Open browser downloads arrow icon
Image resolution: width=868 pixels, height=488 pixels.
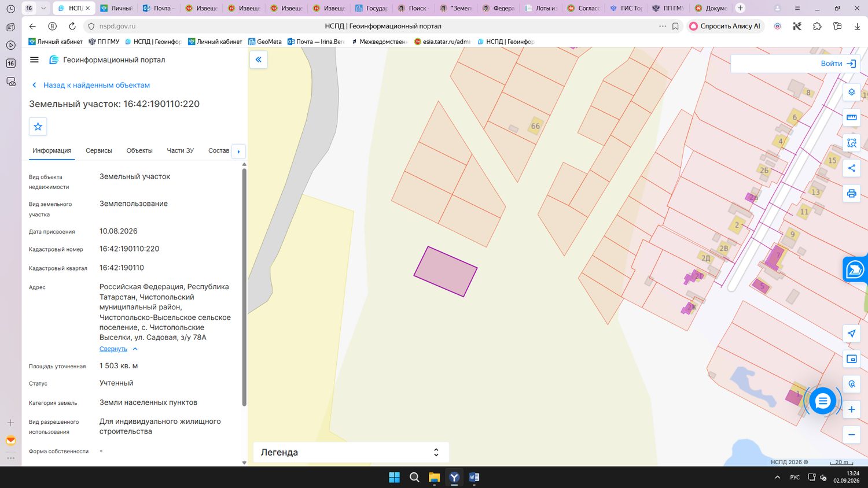click(857, 26)
